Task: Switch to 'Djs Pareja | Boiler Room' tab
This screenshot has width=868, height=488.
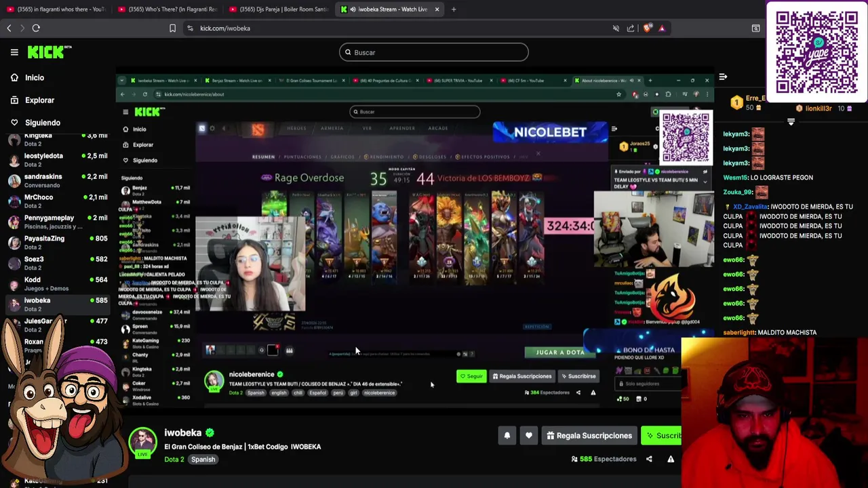Action: point(278,9)
